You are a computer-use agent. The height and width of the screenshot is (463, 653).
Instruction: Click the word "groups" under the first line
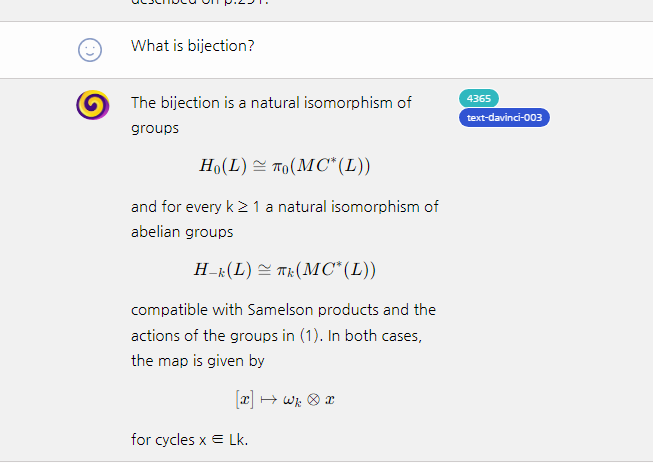pyautogui.click(x=155, y=129)
